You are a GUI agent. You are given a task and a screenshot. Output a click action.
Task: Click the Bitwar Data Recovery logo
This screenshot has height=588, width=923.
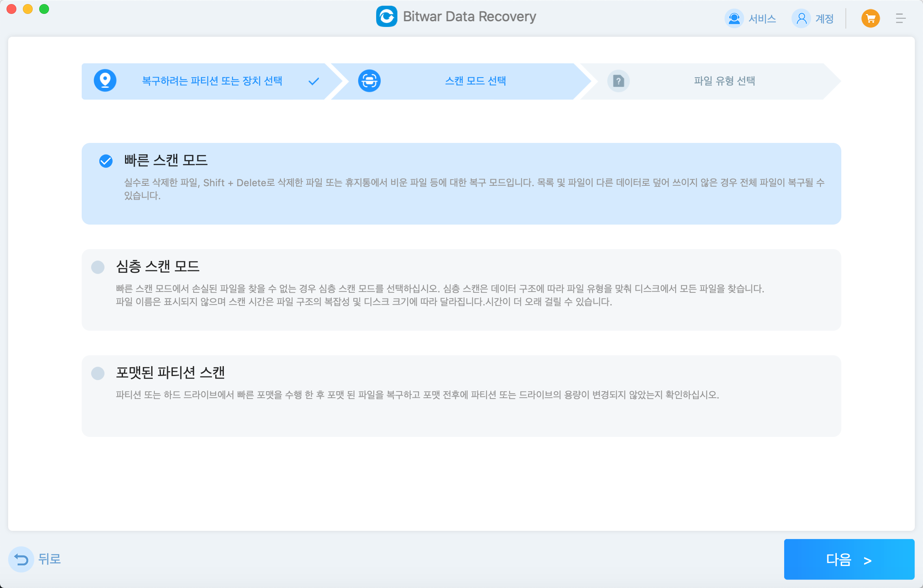(386, 17)
